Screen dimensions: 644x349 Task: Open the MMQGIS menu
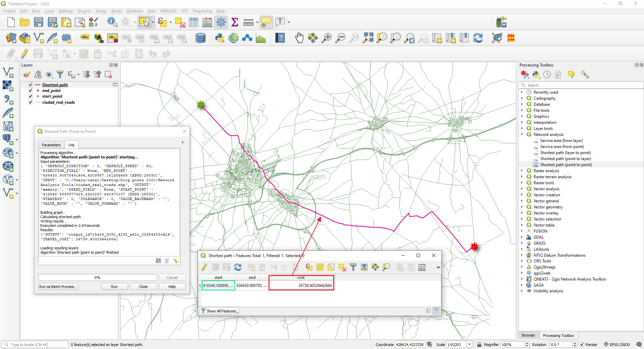pyautogui.click(x=168, y=11)
